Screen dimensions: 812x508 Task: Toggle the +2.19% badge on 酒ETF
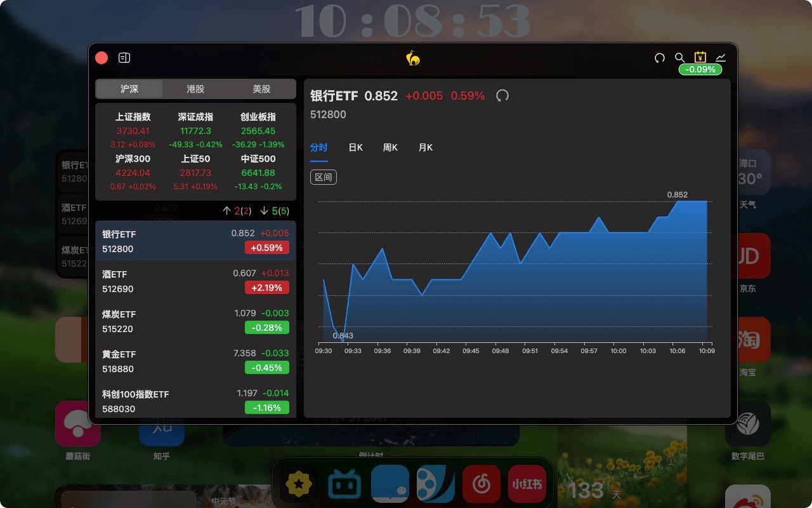click(267, 288)
